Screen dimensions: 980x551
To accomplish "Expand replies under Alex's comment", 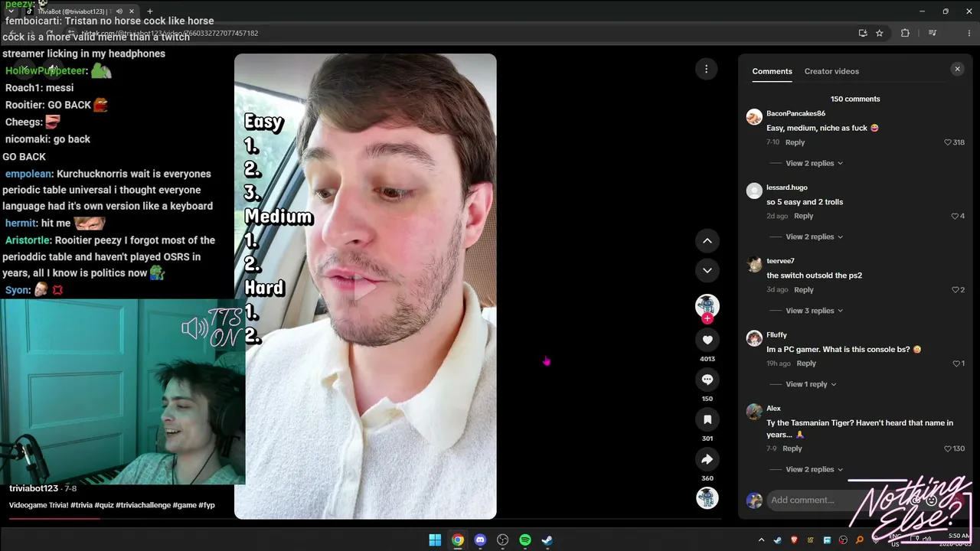I will pos(814,469).
